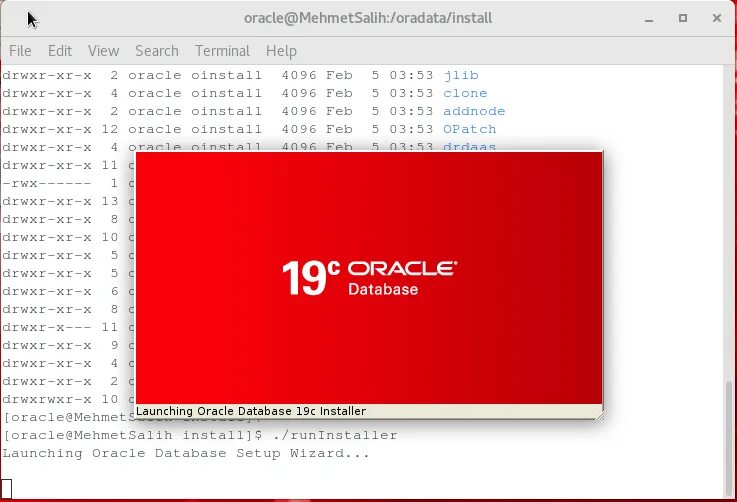Click the Oracle 19c Database splash logo

click(x=369, y=278)
